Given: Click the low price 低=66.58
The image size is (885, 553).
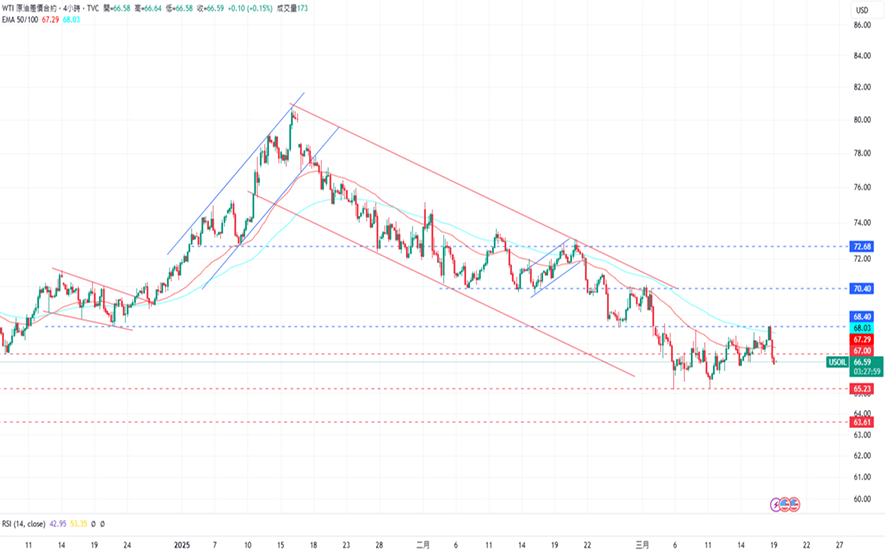Looking at the screenshot, I should 179,8.
